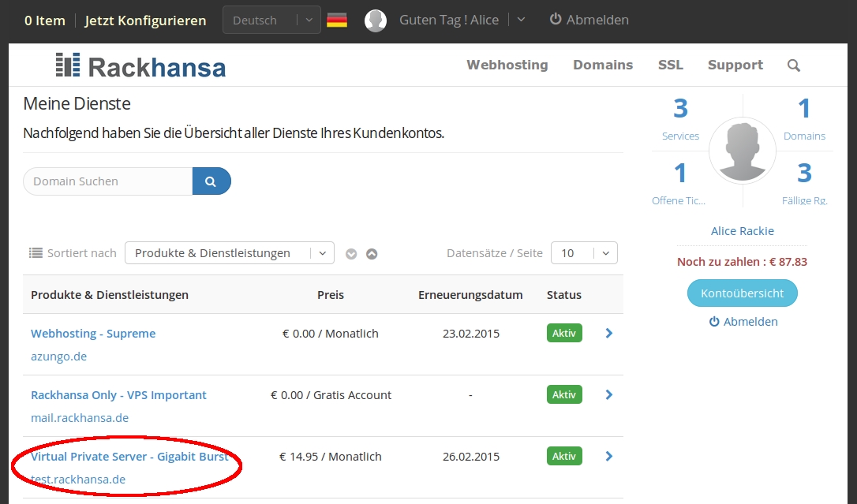
Task: Open the Webhosting menu
Action: [x=507, y=65]
